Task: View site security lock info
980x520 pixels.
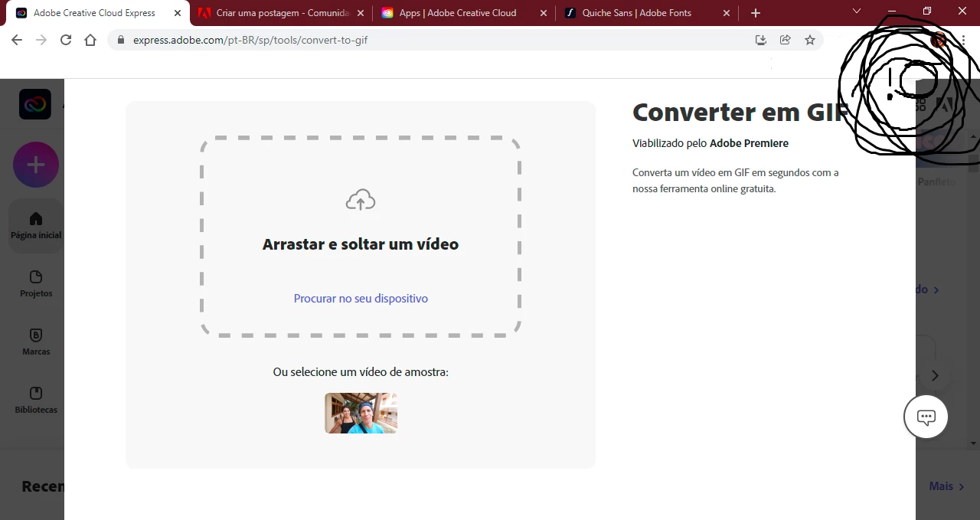Action: pyautogui.click(x=120, y=40)
